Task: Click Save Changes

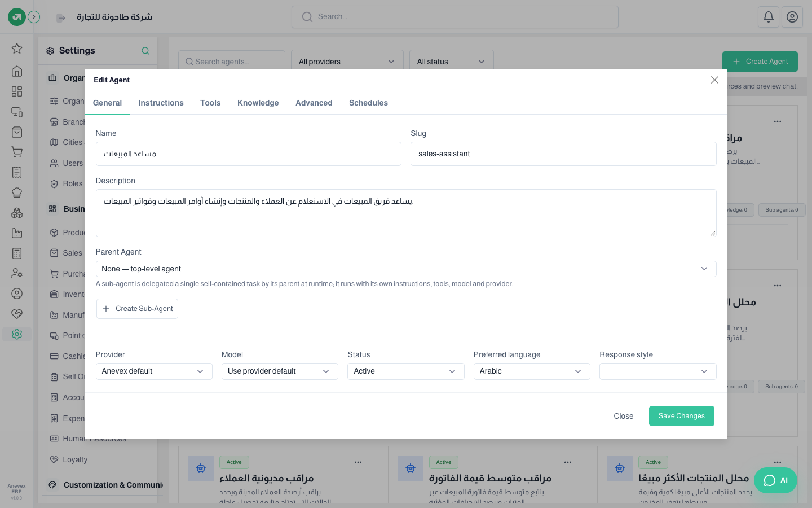Action: coord(682,416)
